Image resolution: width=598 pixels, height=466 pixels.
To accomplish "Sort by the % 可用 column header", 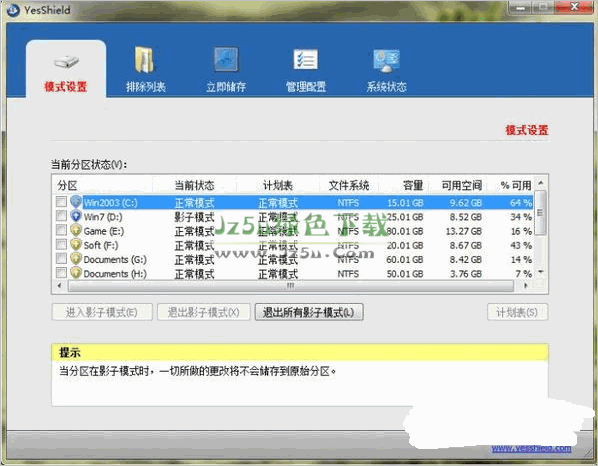I will pos(516,185).
